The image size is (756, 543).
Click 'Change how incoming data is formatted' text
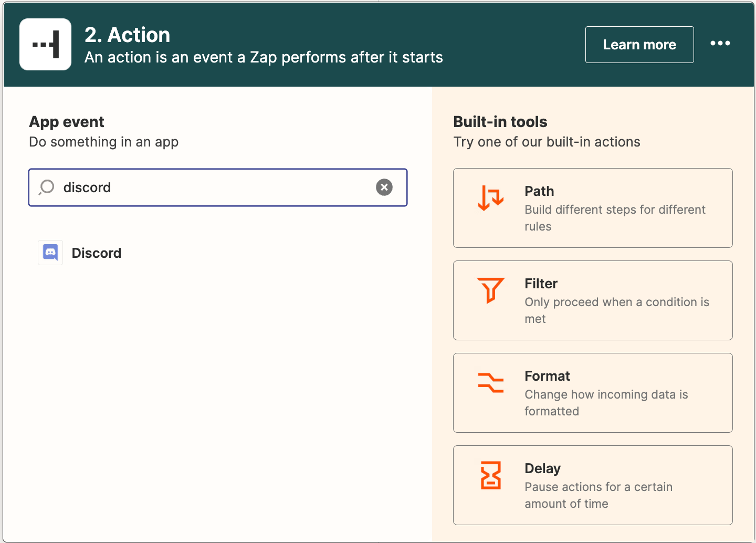[x=606, y=403]
